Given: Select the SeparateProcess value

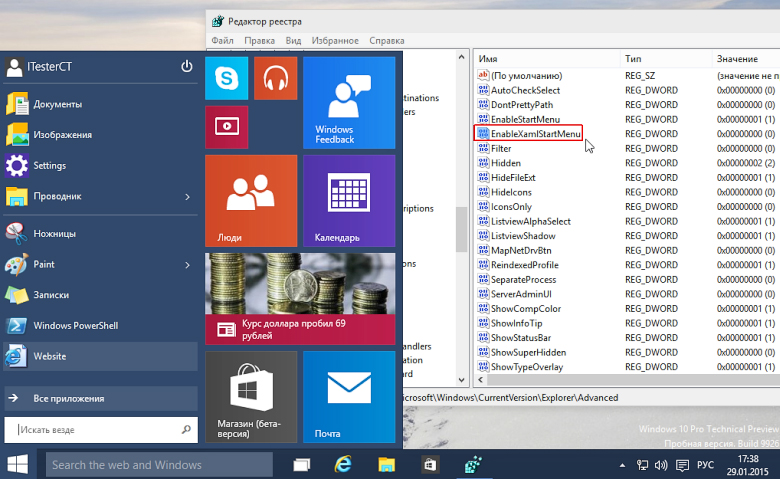Looking at the screenshot, I should (523, 280).
